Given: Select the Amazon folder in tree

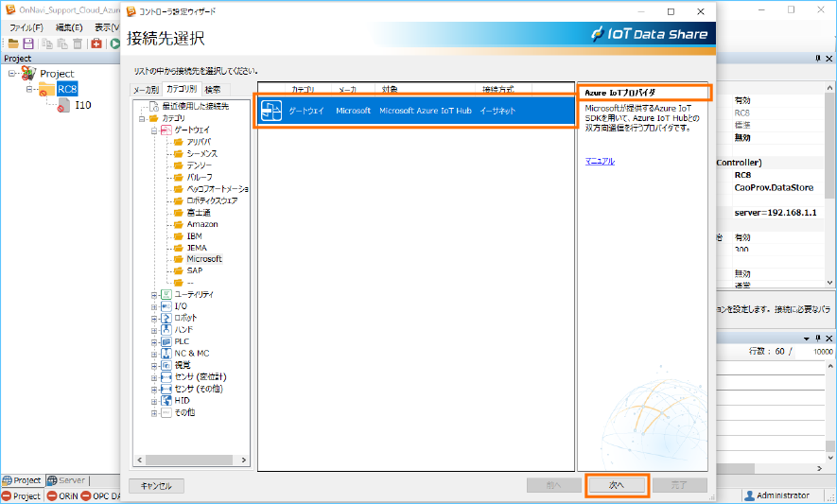Looking at the screenshot, I should 201,224.
